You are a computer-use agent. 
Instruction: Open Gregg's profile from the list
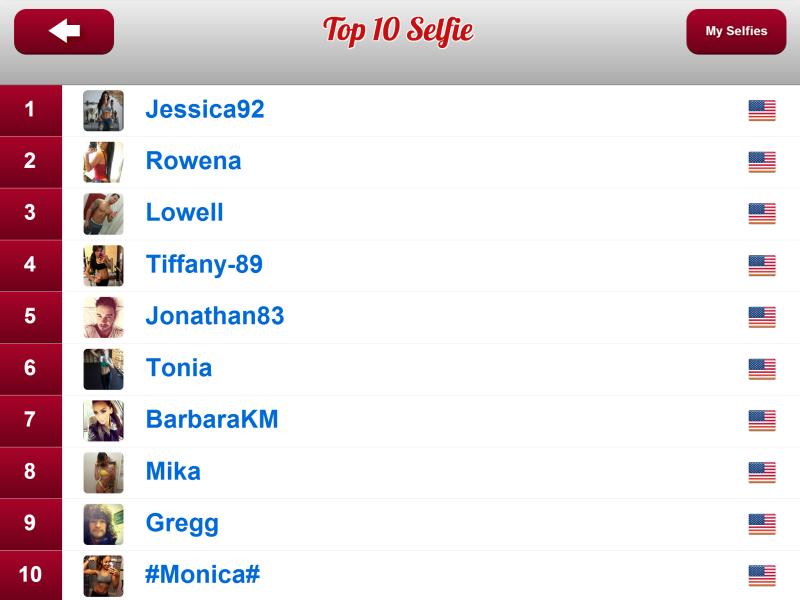coord(182,523)
